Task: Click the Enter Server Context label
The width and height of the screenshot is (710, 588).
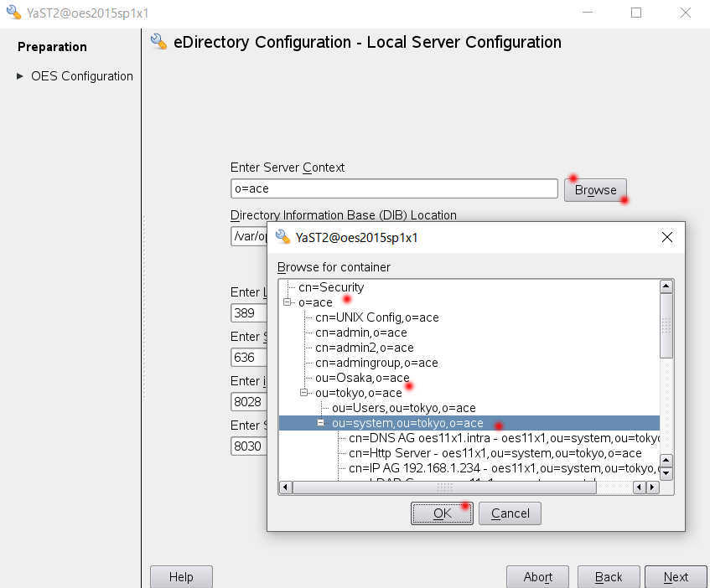Action: tap(288, 168)
